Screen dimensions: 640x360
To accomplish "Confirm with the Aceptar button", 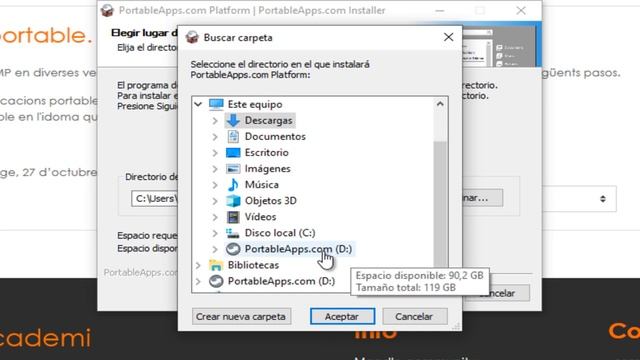I will point(342,316).
